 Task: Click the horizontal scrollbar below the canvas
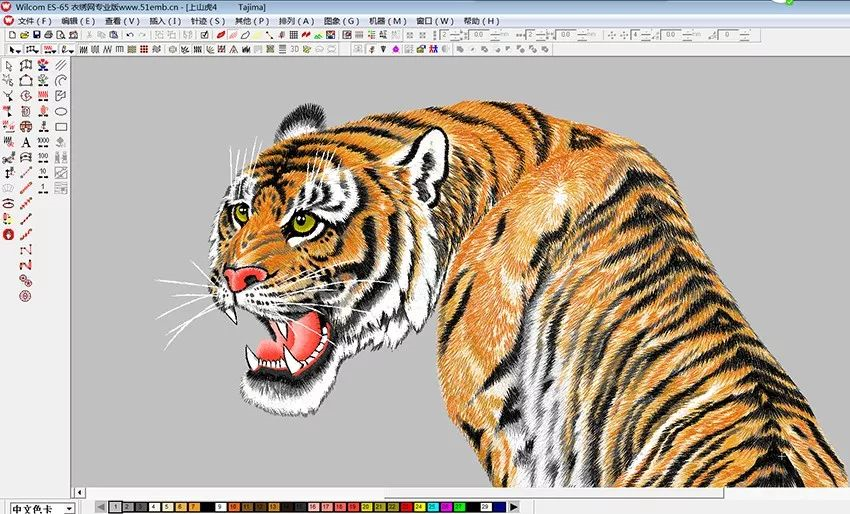(400, 493)
